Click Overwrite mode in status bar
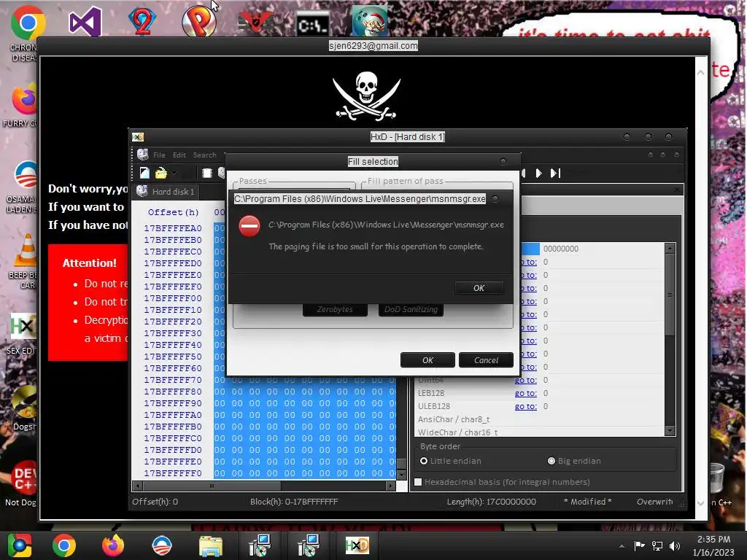The height and width of the screenshot is (560, 747). click(654, 502)
